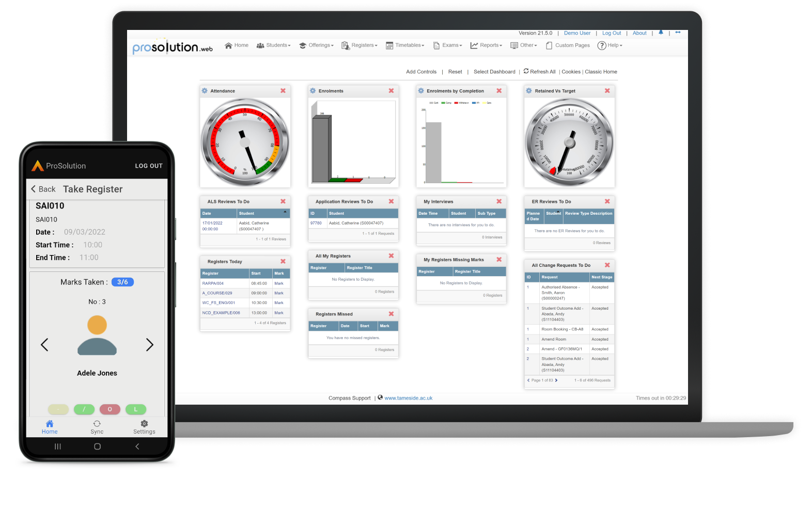Click the Home menu item
This screenshot has height=512, width=812.
point(237,45)
